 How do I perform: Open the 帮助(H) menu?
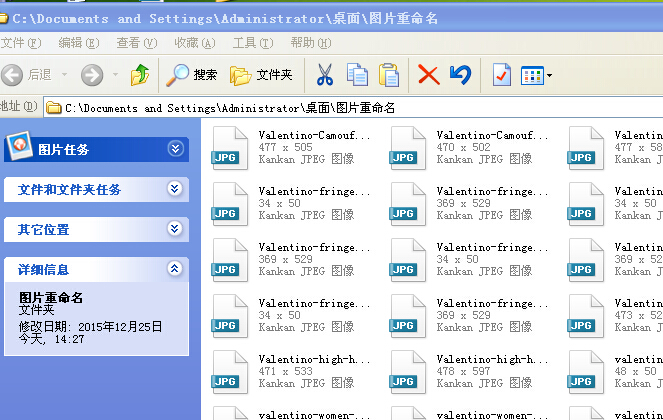(311, 43)
